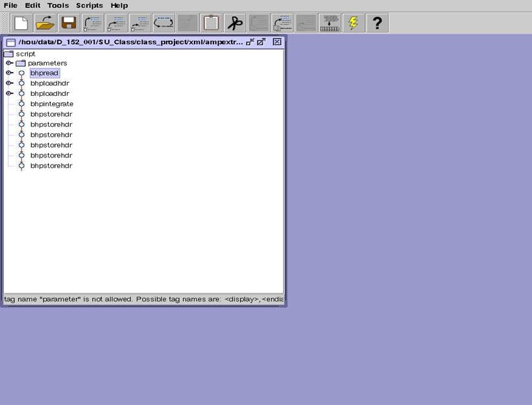The width and height of the screenshot is (532, 405).
Task: Expand the upper bhploadhdr node
Action: [10, 83]
